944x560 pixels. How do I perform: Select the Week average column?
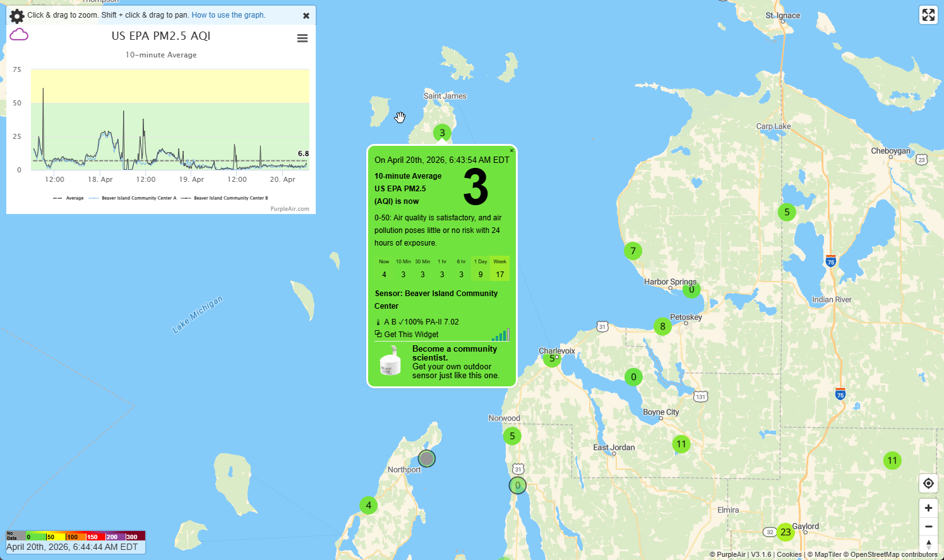coord(500,268)
